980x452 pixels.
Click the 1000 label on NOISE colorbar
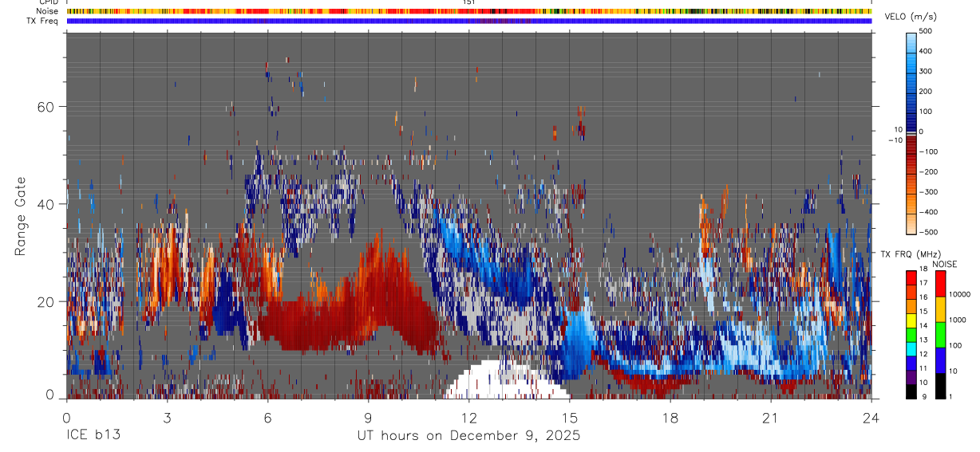coord(958,320)
